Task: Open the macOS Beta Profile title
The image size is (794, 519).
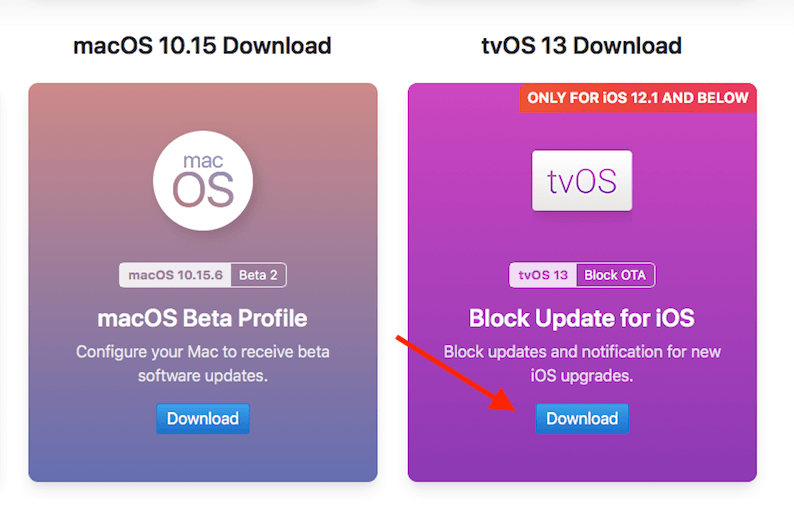Action: pos(203,319)
